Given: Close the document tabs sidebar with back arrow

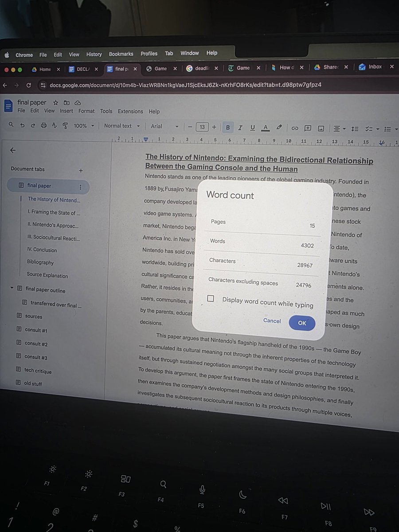Looking at the screenshot, I should pyautogui.click(x=12, y=150).
